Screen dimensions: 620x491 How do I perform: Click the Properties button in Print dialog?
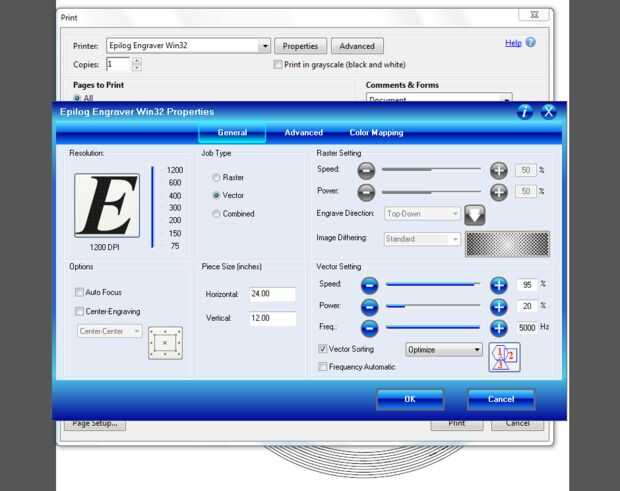[301, 46]
